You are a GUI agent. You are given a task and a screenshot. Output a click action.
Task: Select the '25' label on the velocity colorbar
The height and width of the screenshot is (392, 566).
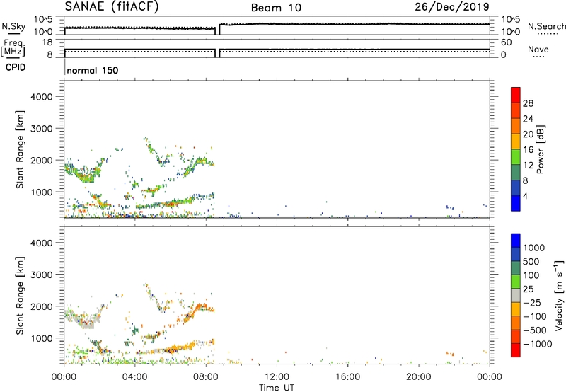click(528, 289)
